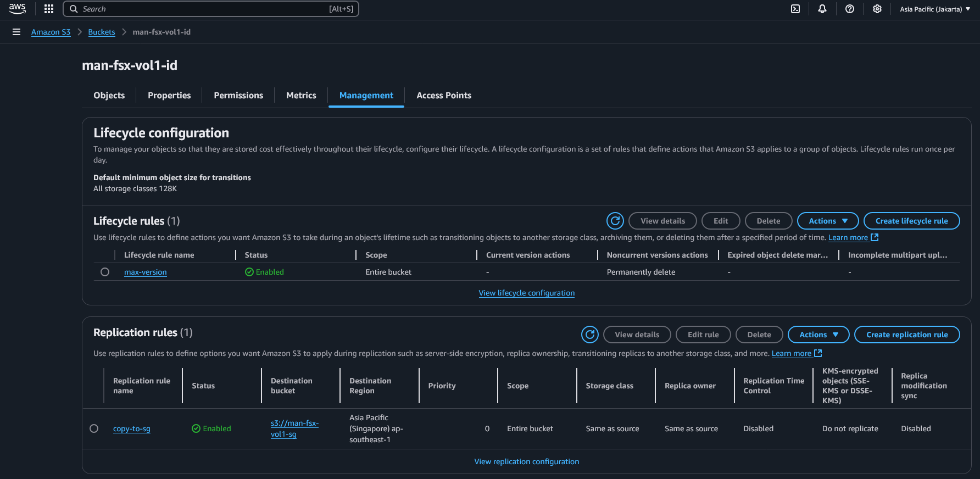
Task: Expand the lifecycle rules Actions dropdown
Action: click(x=828, y=221)
